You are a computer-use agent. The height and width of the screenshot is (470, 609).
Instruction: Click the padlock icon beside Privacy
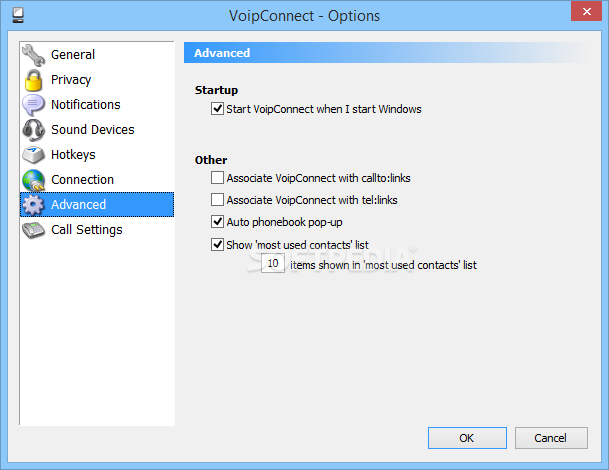(x=34, y=80)
